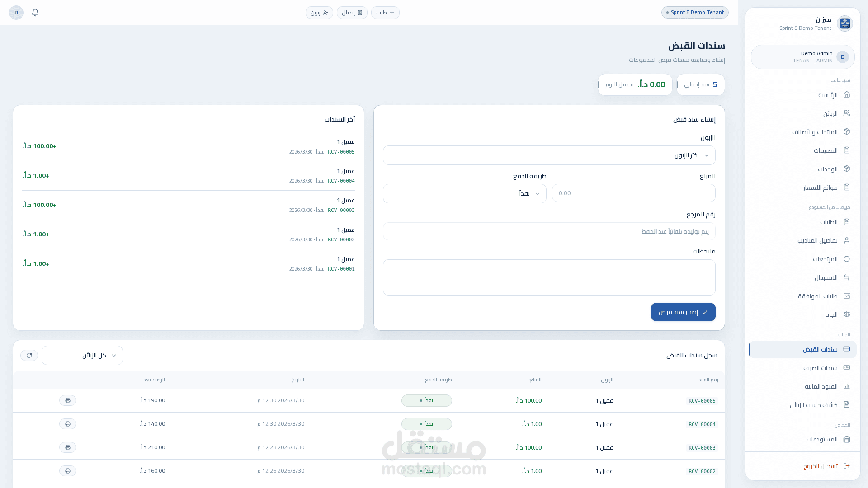The width and height of the screenshot is (868, 488).
Task: Click the إصدار سند قبض button
Action: tap(683, 312)
